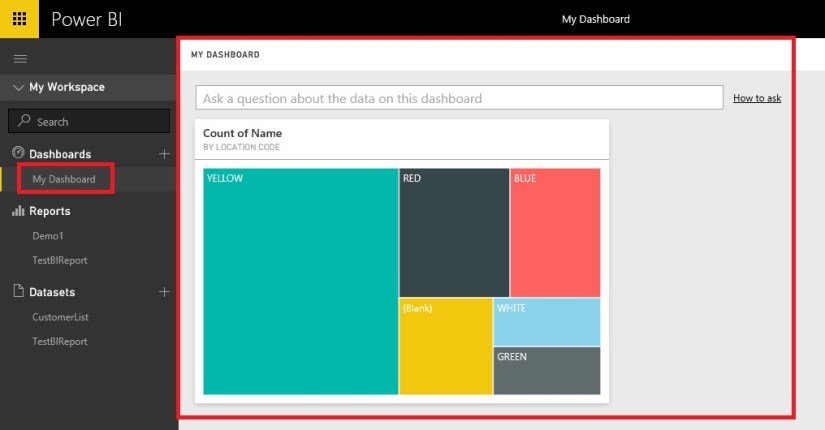Click the Power BI logo text
This screenshot has width=825, height=430.
tap(87, 19)
